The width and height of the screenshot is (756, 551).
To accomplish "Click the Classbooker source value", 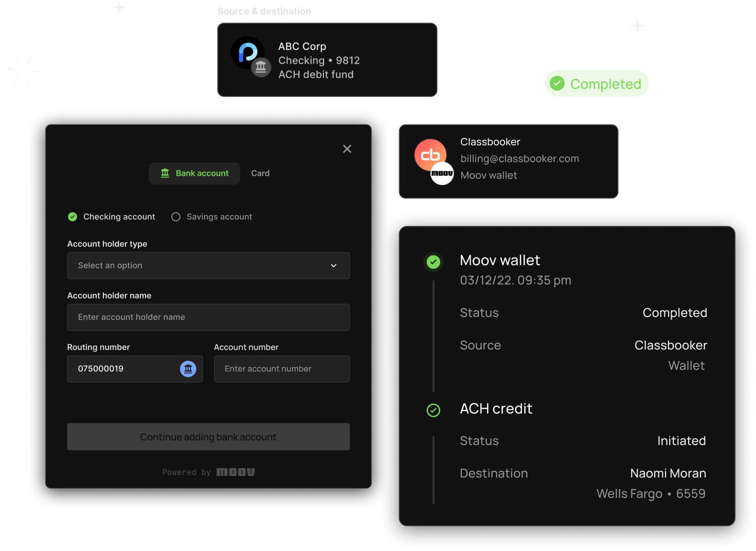I will point(671,345).
